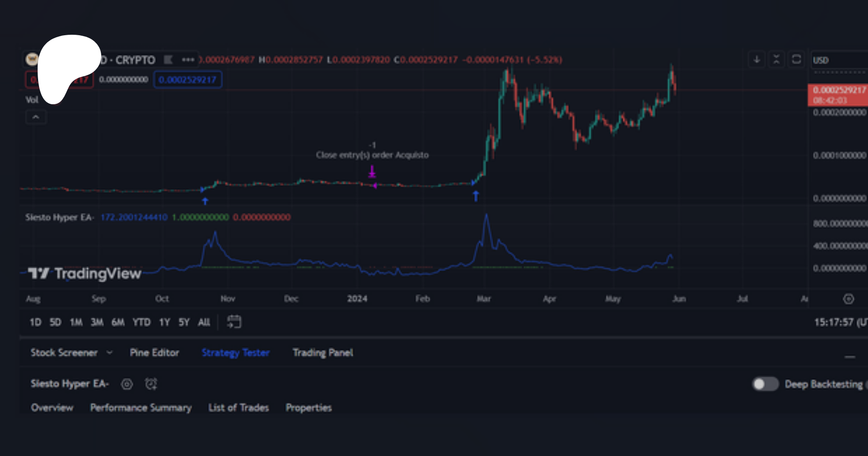Click the flag icon next to CRYPTO label

click(x=168, y=60)
